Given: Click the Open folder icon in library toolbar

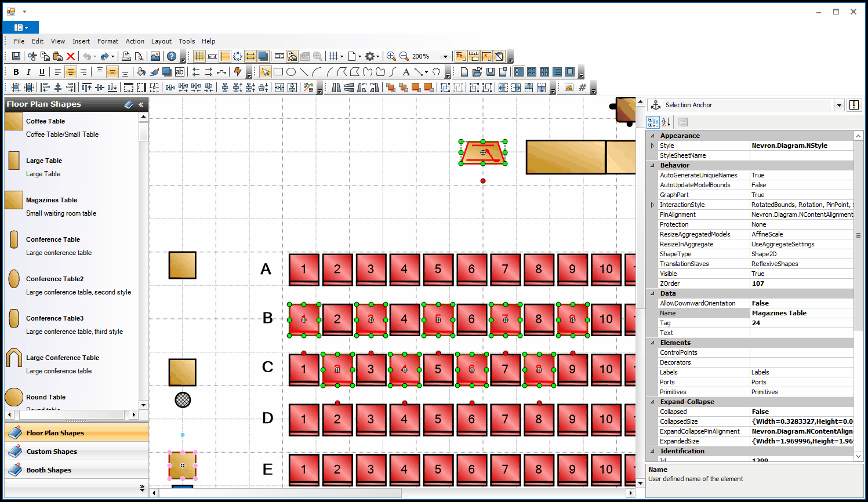Looking at the screenshot, I should (477, 72).
